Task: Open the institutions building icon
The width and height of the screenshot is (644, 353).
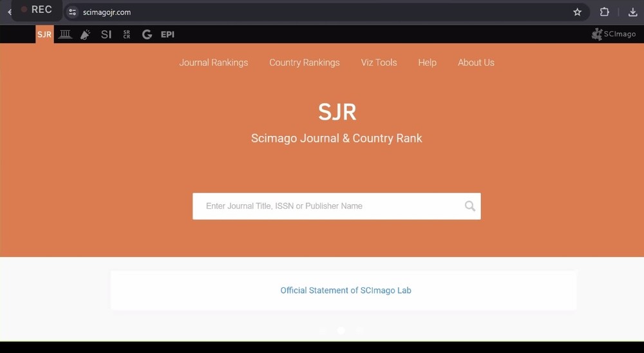Action: [65, 35]
